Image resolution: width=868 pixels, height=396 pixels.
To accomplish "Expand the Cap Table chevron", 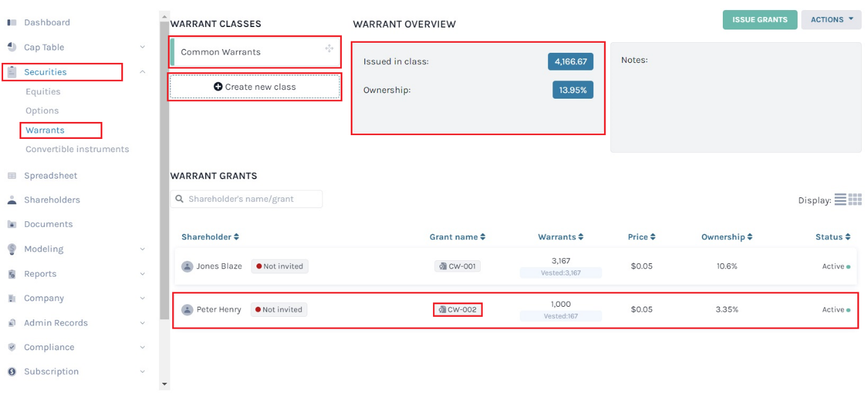I will (143, 47).
